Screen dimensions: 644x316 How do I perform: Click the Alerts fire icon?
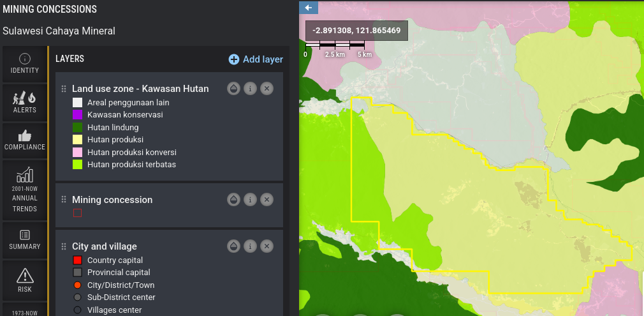click(32, 98)
